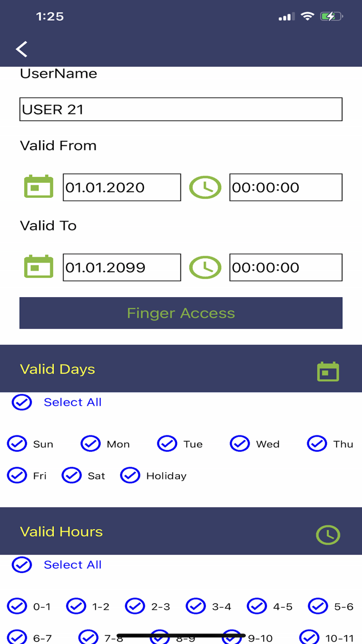Uncheck the 0-1 hour checkbox
The height and width of the screenshot is (644, 362).
(x=18, y=606)
